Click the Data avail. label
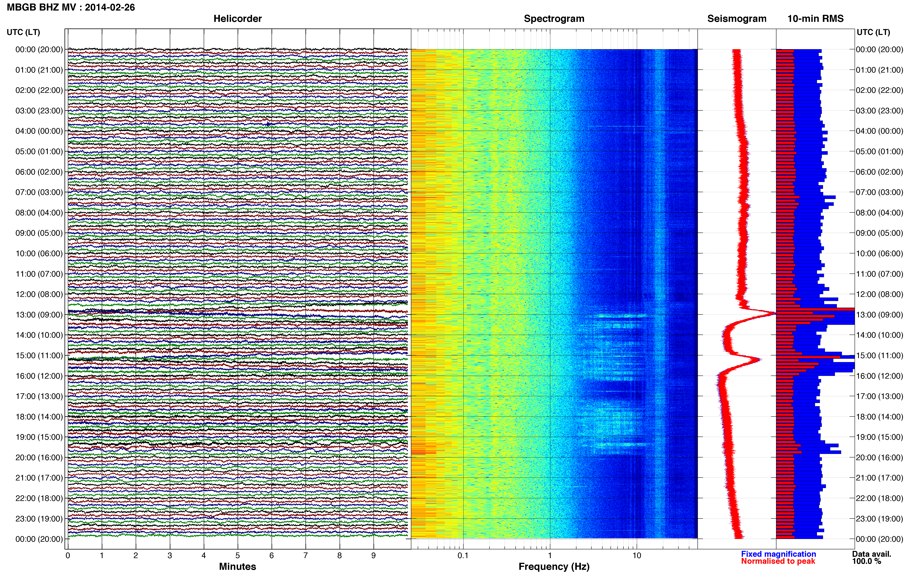The height and width of the screenshot is (578, 924). coord(872,554)
